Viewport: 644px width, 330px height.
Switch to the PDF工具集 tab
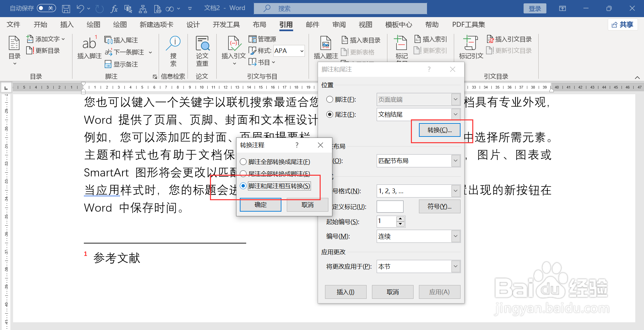point(469,24)
